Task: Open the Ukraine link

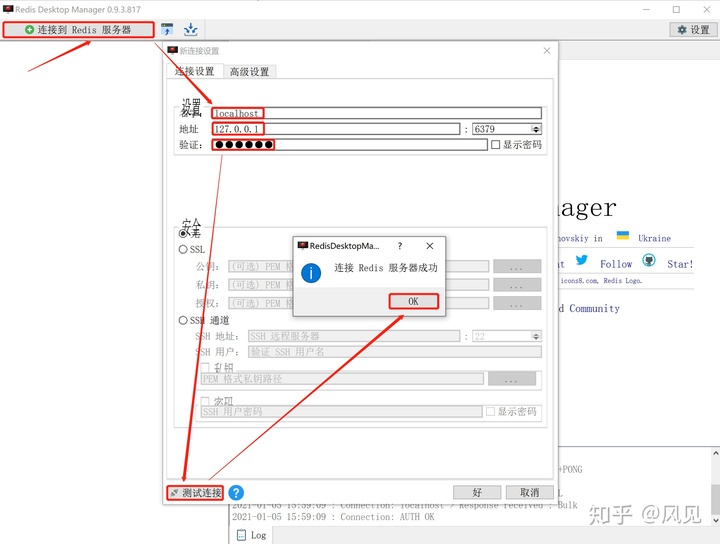Action: (x=654, y=238)
